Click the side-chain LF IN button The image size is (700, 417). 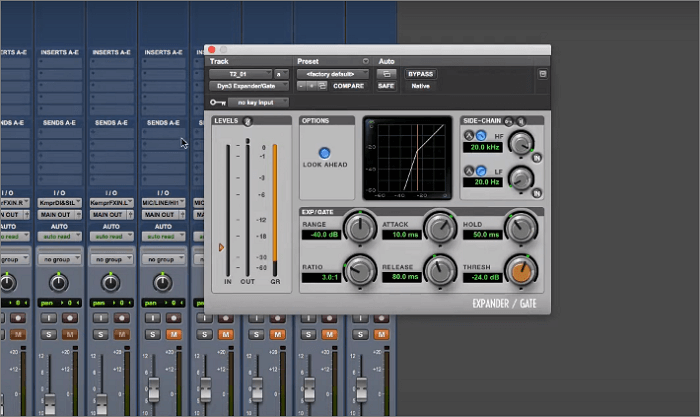[x=538, y=190]
